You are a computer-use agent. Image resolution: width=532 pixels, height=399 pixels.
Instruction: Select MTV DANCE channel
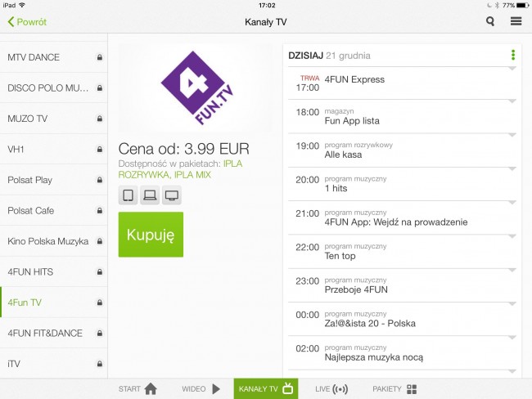53,57
